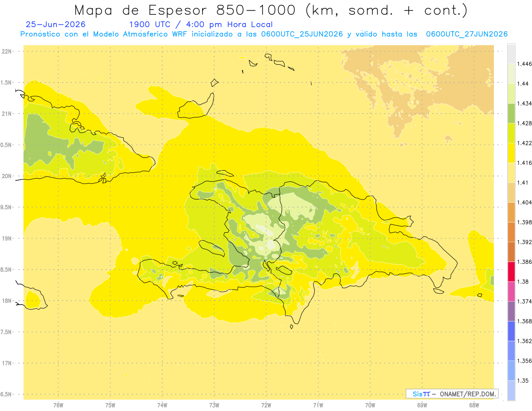
Task: Click the lime swatch between 1.428 and 1.422
Action: [x=511, y=133]
